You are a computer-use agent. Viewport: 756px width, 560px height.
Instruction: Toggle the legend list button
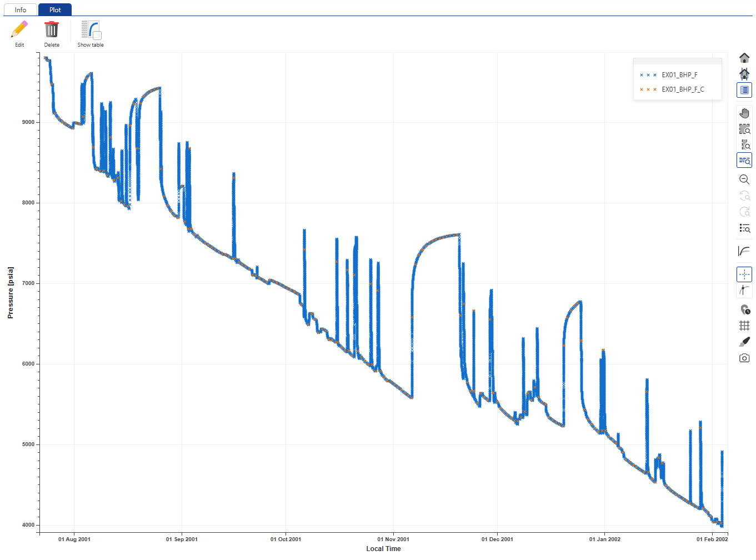(744, 90)
